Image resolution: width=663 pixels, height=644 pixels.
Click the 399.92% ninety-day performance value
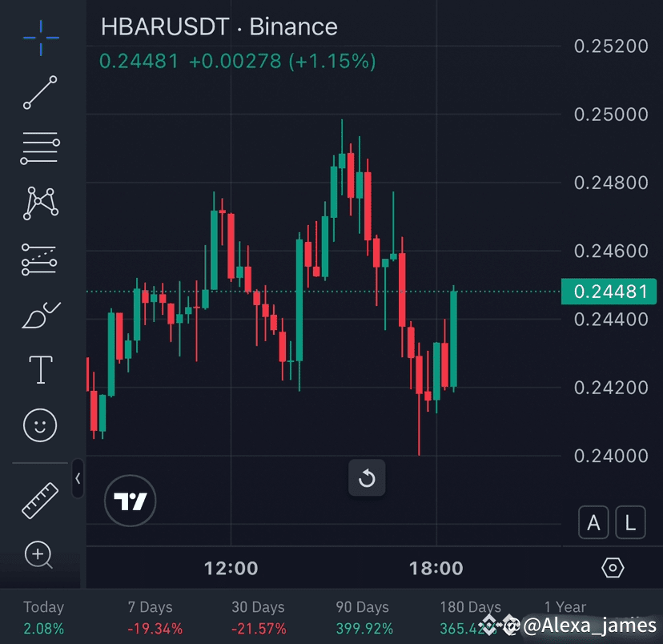point(364,629)
